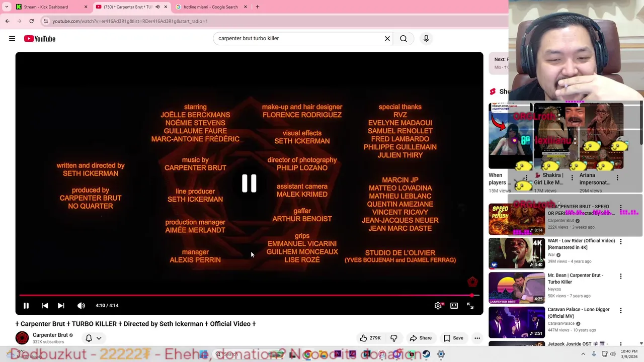The height and width of the screenshot is (362, 644).
Task: Enter fullscreen mode
Action: click(x=470, y=306)
